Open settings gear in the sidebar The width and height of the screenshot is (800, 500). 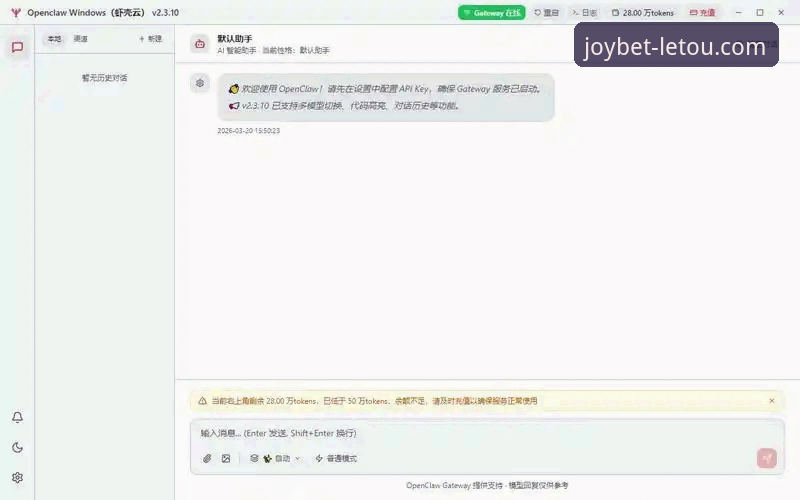click(17, 478)
